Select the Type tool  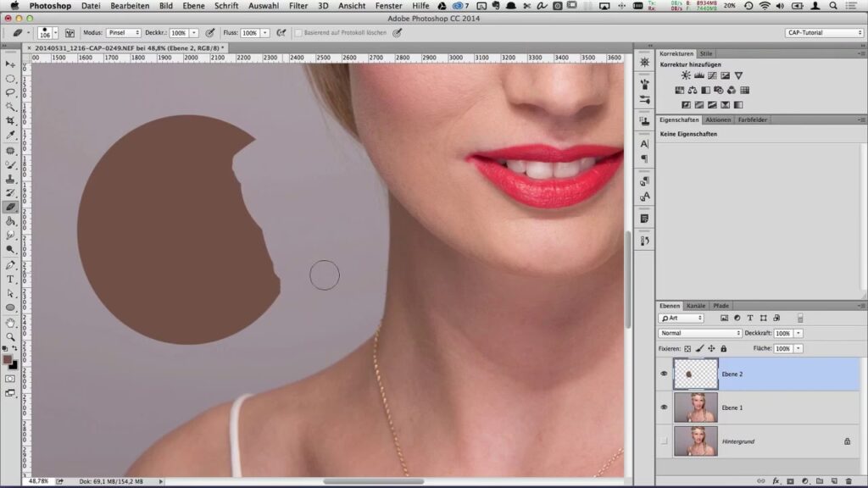click(10, 279)
